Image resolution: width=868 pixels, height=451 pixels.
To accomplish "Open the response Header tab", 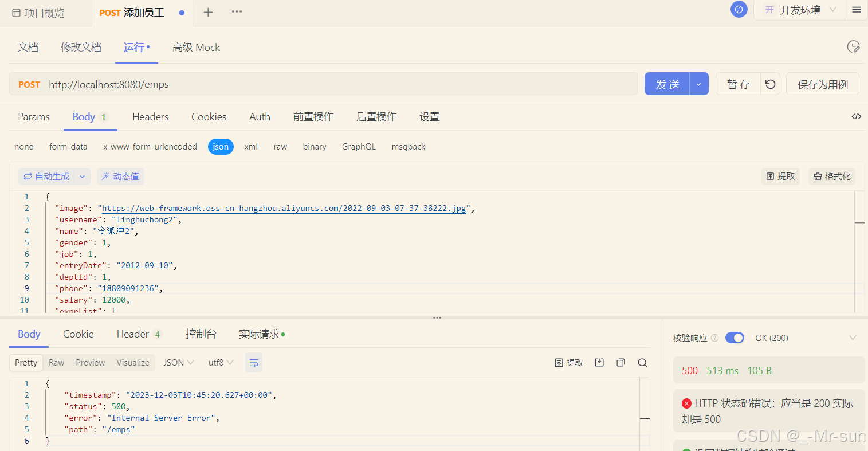I will click(139, 334).
